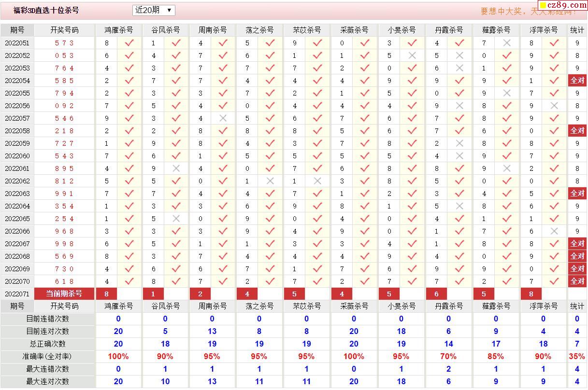The image size is (588, 390).
Task: Click the 期号 cell 2022060
Action: 17,156
